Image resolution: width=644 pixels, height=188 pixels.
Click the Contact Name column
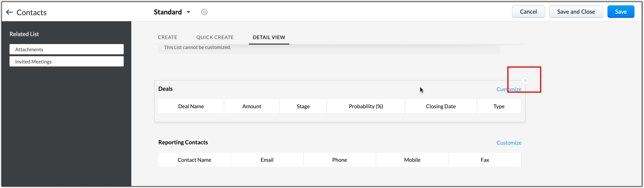click(194, 160)
